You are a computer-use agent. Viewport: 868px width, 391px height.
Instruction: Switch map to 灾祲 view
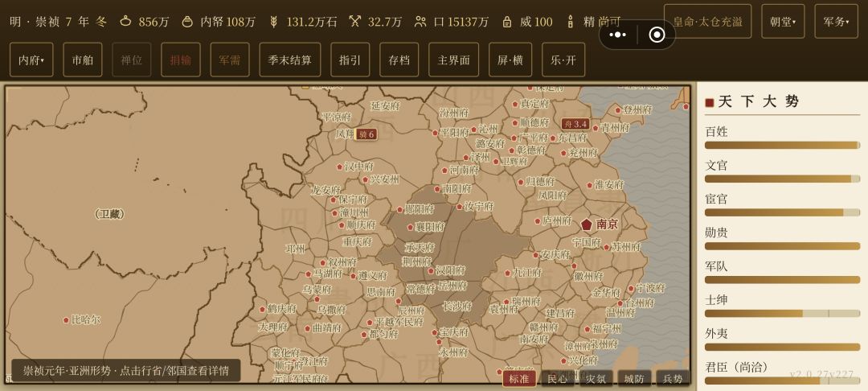click(x=596, y=378)
